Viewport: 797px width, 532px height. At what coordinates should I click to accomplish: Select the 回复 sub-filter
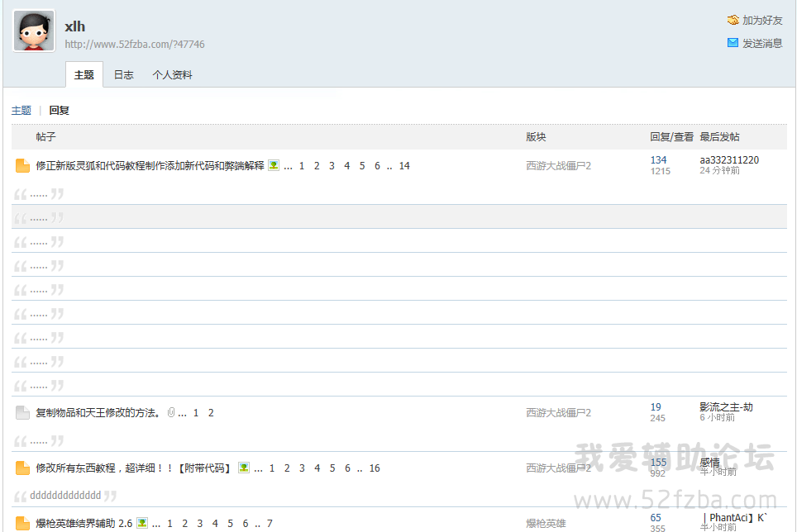59,110
